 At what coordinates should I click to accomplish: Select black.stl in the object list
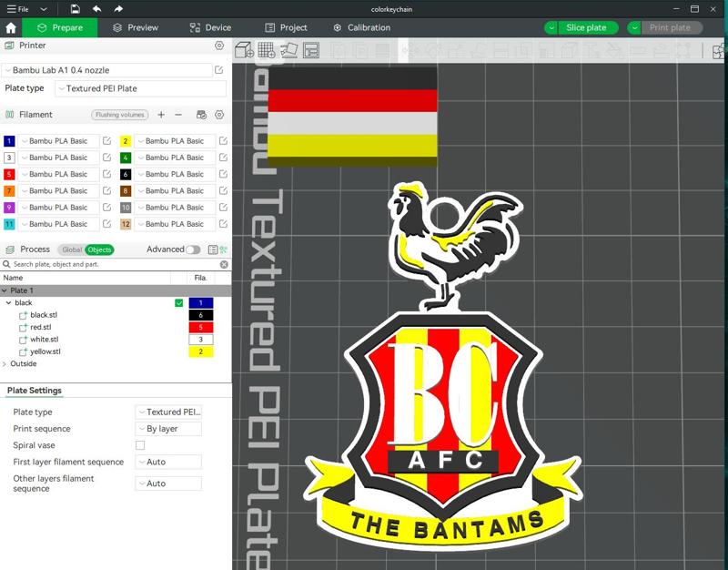44,315
